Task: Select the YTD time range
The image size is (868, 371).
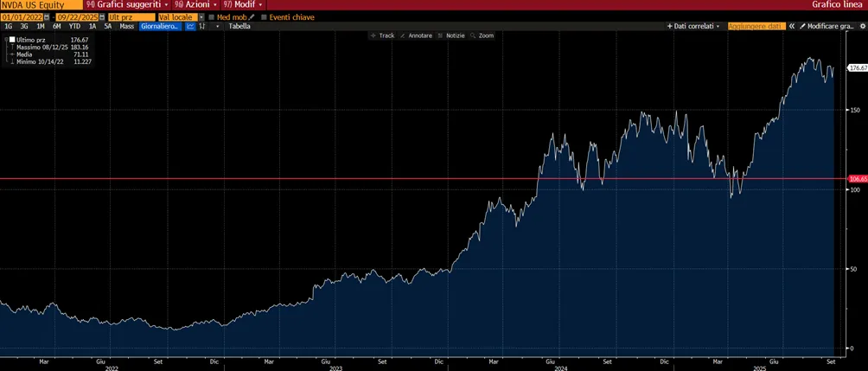Action: point(74,26)
